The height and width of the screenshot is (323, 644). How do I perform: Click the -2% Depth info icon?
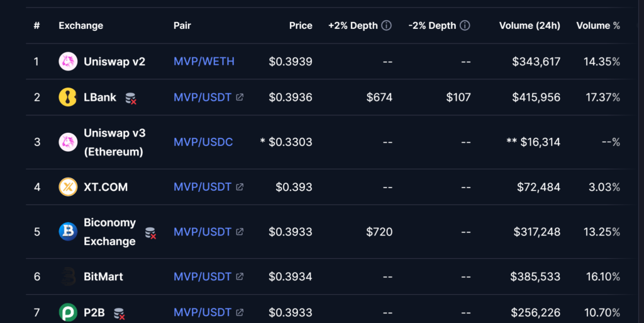[x=465, y=26]
